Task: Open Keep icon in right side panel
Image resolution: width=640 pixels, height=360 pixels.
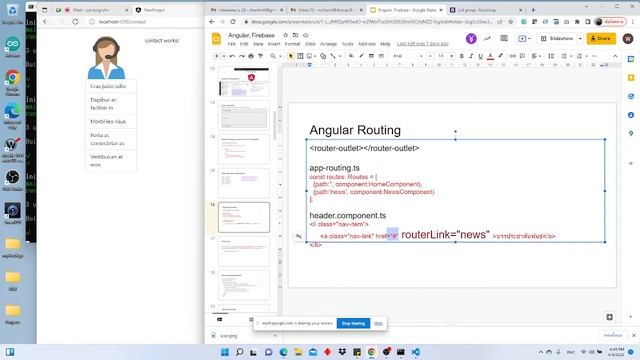Action: (x=631, y=78)
